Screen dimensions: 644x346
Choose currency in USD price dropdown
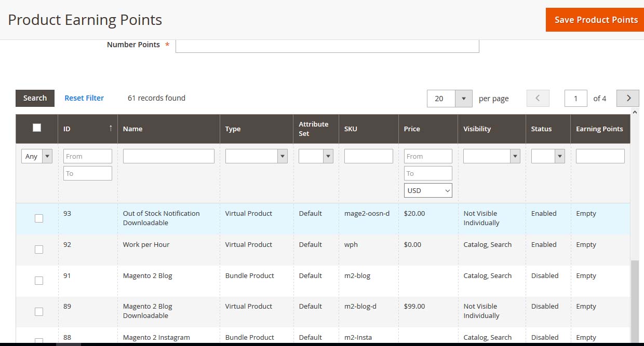[428, 190]
